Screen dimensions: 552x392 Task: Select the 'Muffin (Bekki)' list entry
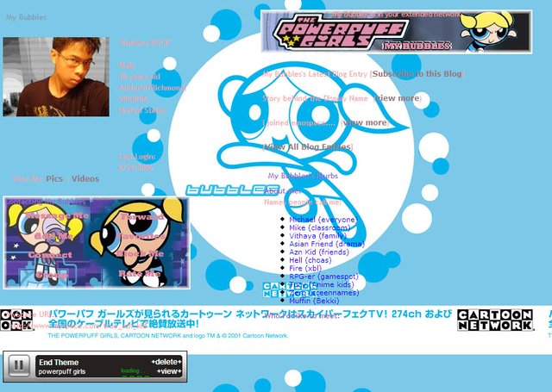click(314, 301)
